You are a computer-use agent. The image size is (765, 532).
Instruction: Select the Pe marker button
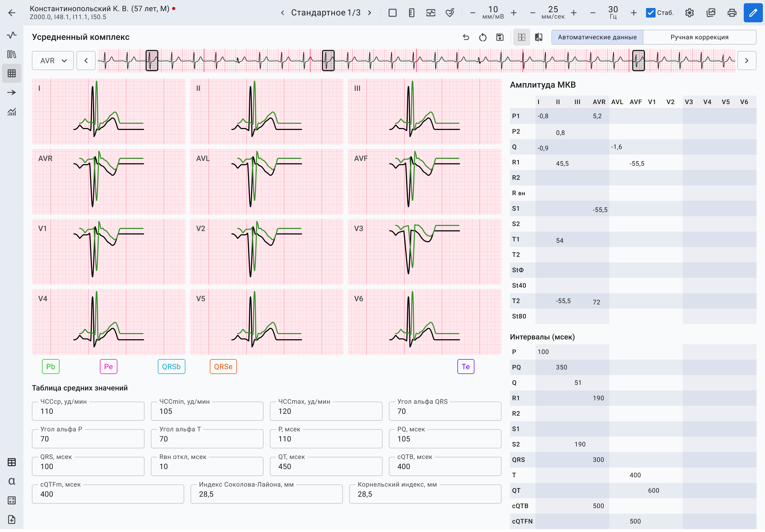click(x=109, y=367)
